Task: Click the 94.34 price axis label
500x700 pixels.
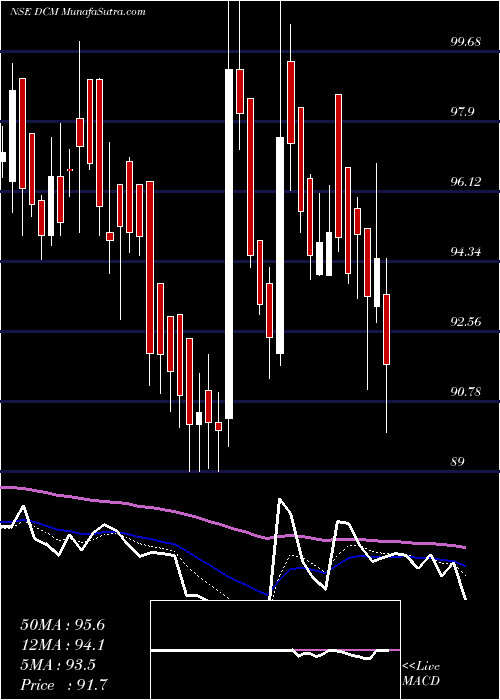Action: 466,252
